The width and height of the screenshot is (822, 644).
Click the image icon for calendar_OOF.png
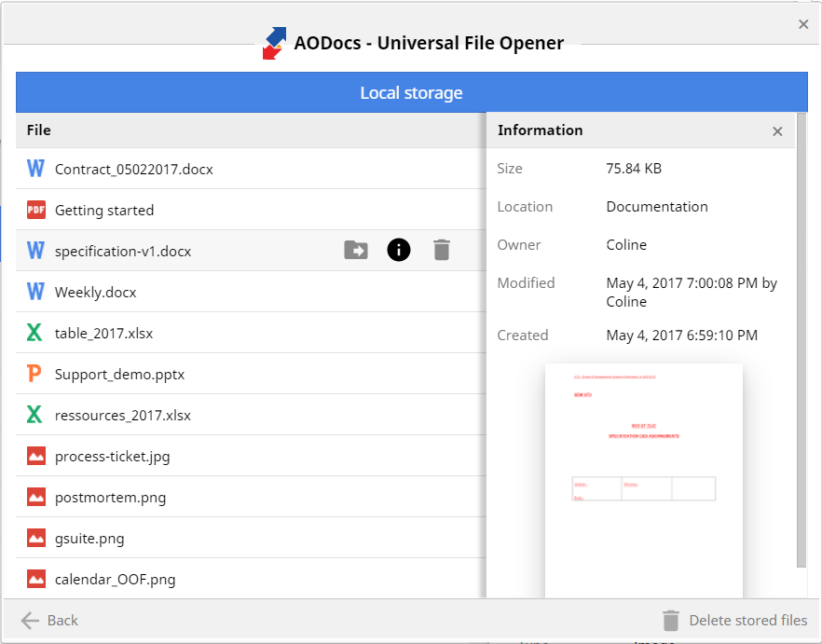coord(36,579)
